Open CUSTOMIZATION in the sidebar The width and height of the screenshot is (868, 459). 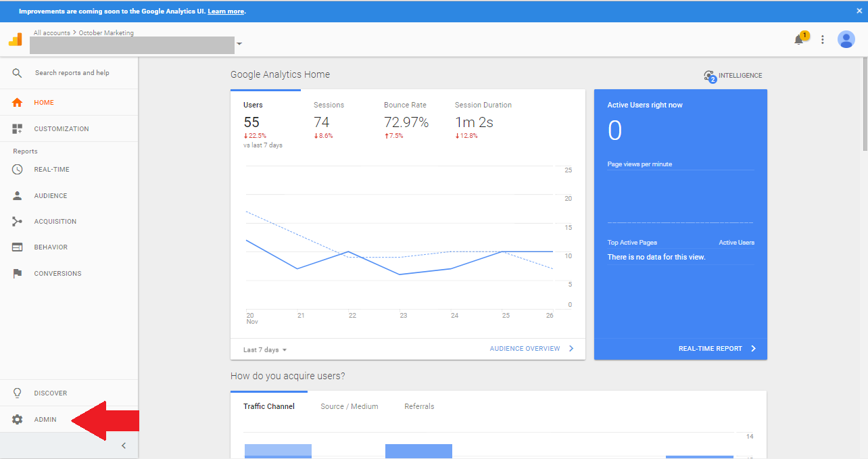point(62,129)
